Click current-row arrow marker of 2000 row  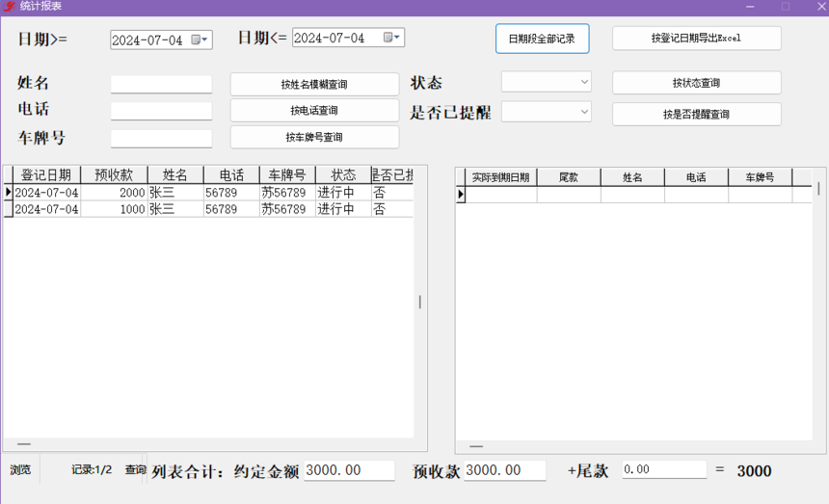[8, 193]
